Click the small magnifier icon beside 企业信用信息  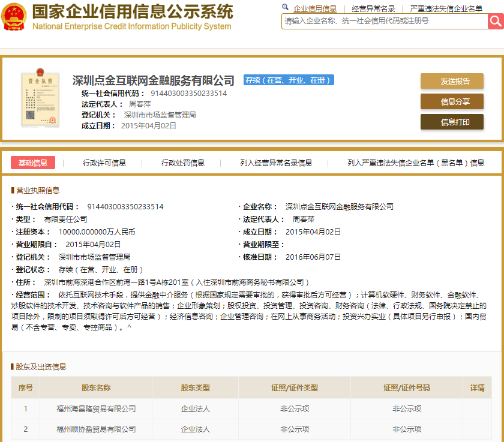tap(285, 8)
